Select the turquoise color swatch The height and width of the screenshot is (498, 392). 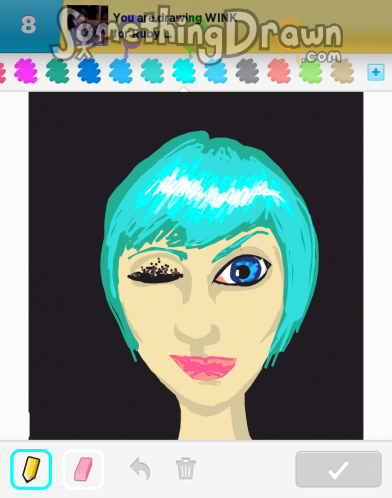(152, 71)
